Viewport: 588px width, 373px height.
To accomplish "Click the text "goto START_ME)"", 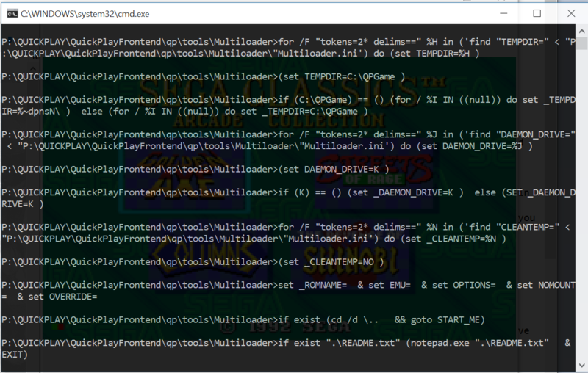I will point(448,320).
